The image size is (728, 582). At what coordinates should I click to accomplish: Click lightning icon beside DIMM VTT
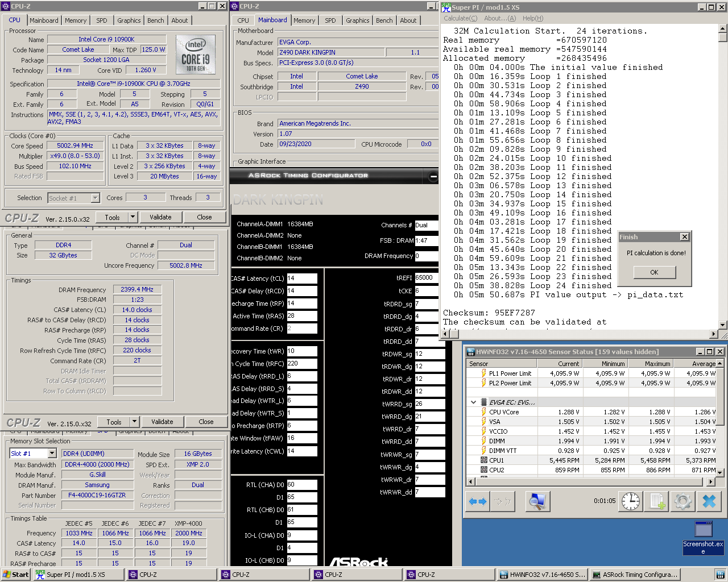pos(484,451)
